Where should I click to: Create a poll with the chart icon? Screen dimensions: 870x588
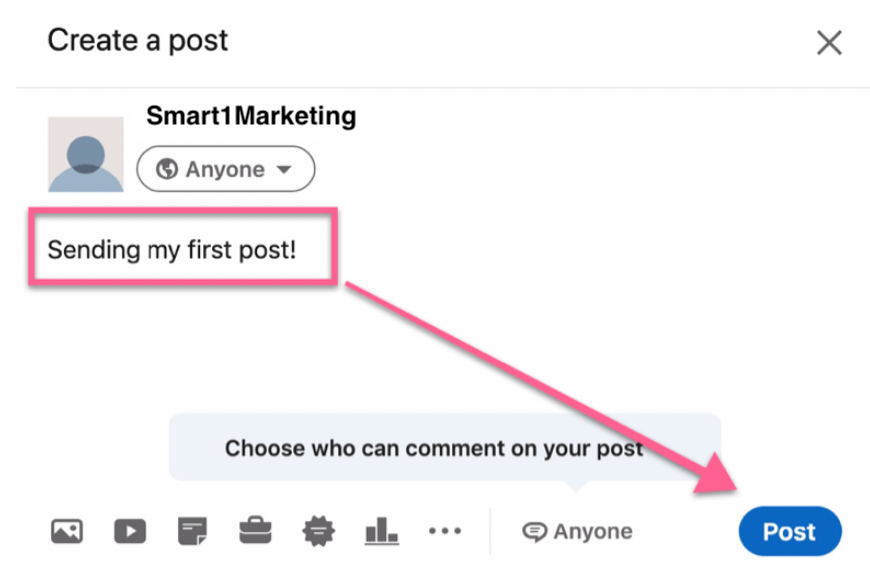click(381, 531)
